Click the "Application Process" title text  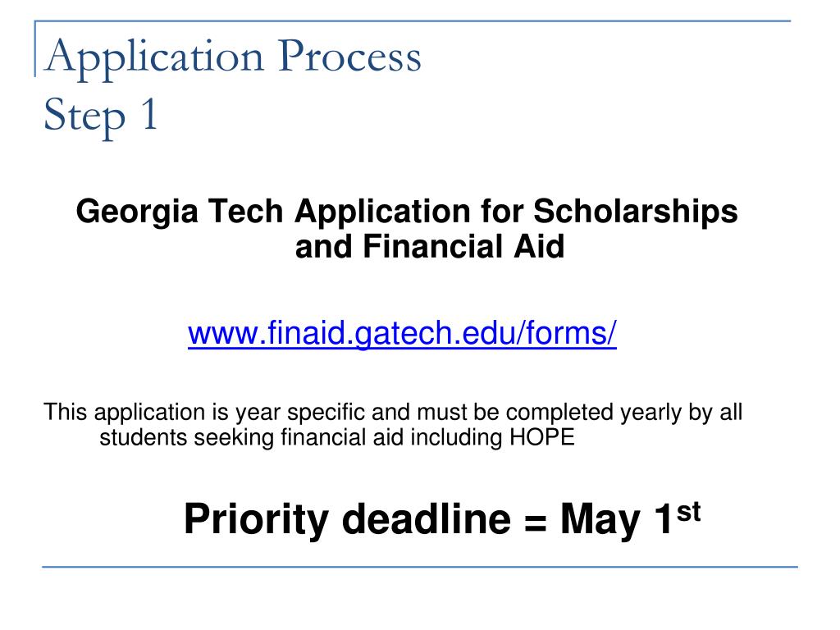(x=233, y=58)
